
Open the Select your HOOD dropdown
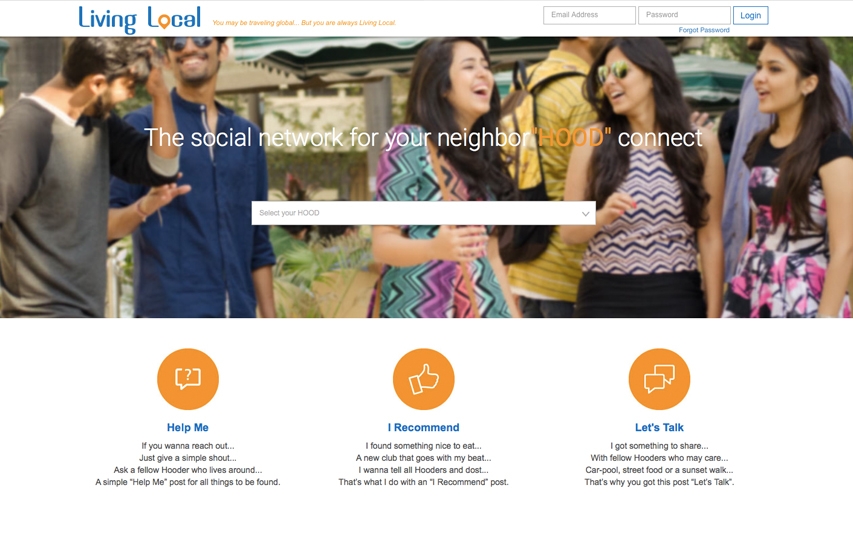coord(423,213)
